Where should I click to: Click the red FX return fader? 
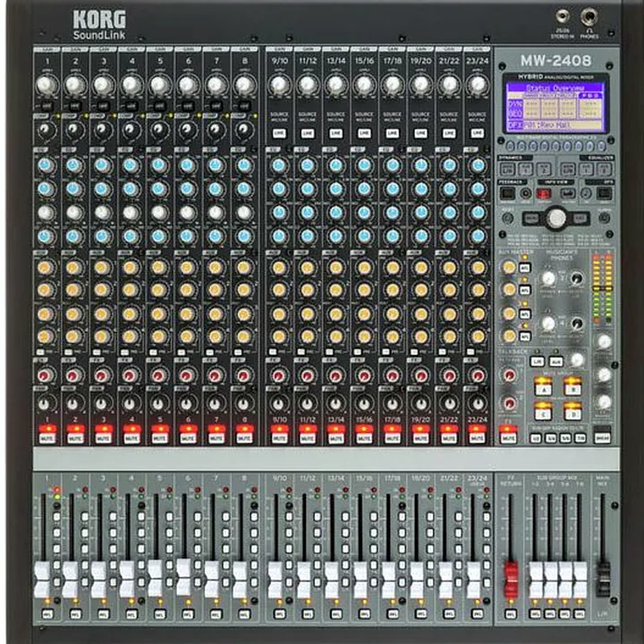pyautogui.click(x=512, y=580)
